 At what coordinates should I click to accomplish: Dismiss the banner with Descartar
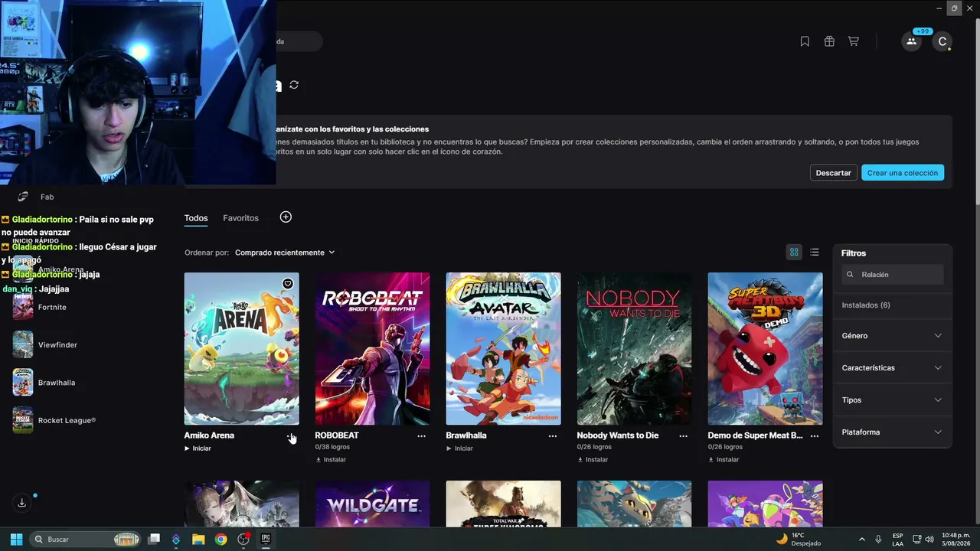[833, 173]
